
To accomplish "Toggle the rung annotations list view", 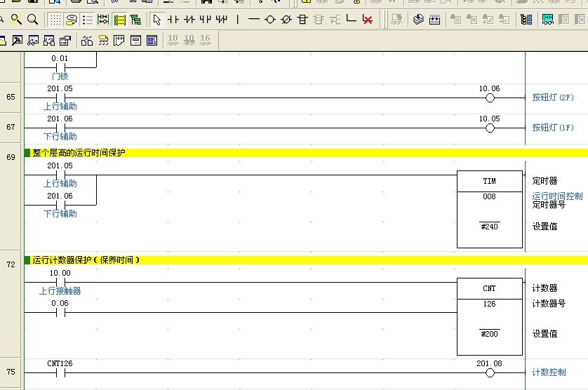I will (x=87, y=20).
